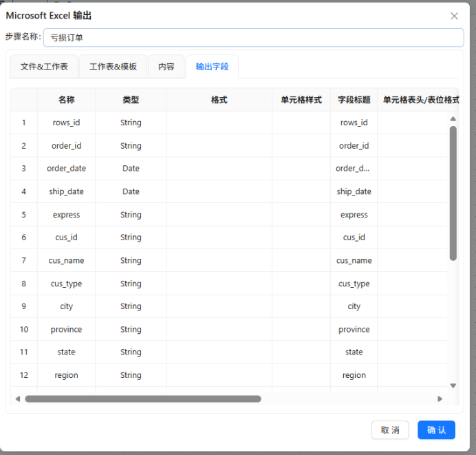Select the ship_date name cell
476x455 pixels.
pyautogui.click(x=67, y=191)
